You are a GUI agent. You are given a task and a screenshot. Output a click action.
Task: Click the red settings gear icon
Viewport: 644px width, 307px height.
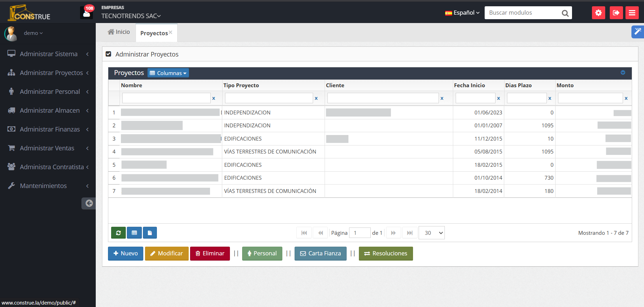tap(598, 13)
